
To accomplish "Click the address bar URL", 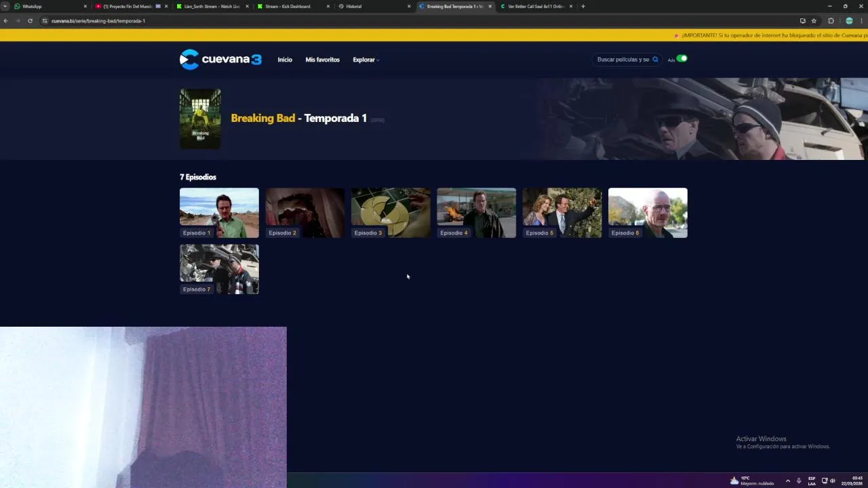I will pos(98,20).
